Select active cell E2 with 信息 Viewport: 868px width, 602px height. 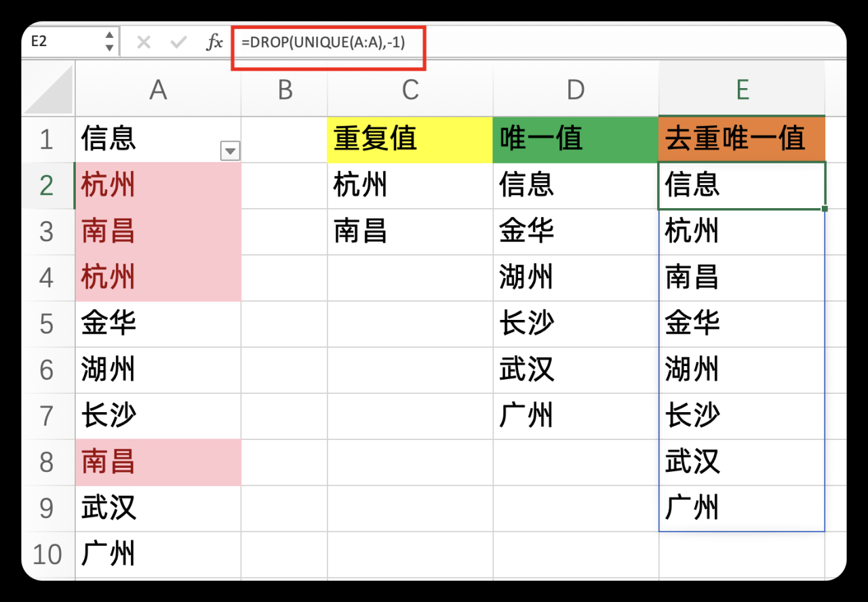742,186
